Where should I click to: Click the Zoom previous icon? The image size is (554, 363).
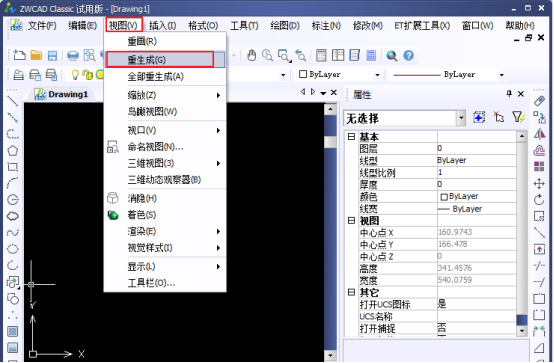301,55
